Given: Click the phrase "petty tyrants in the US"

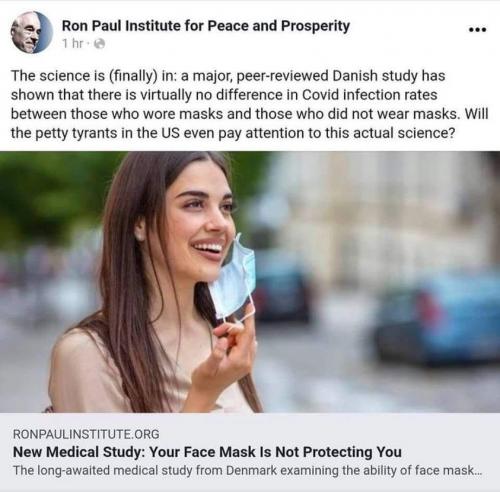Looking at the screenshot, I should point(108,133).
